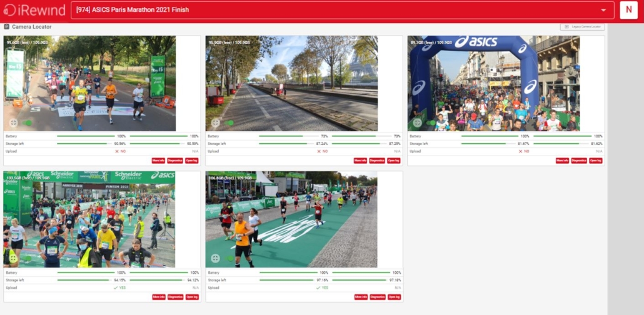Click the red X upload icon on 95.9GB card
This screenshot has height=315, width=644.
[319, 151]
